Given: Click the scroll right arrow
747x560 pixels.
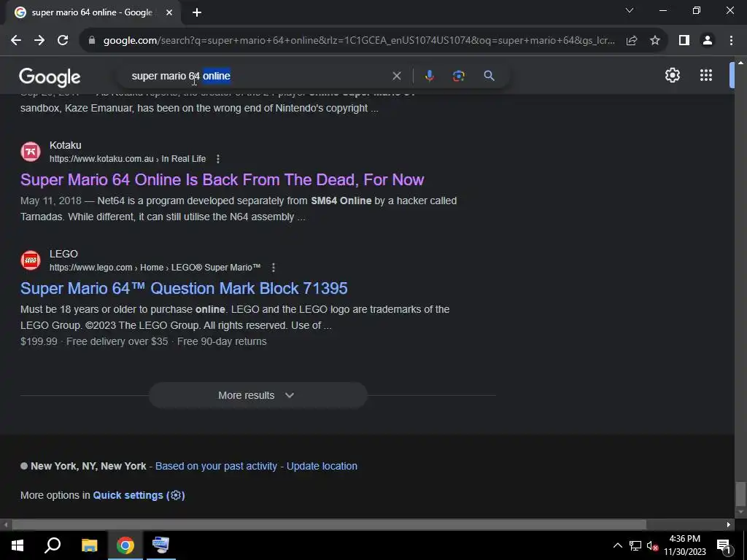Looking at the screenshot, I should coord(729,525).
